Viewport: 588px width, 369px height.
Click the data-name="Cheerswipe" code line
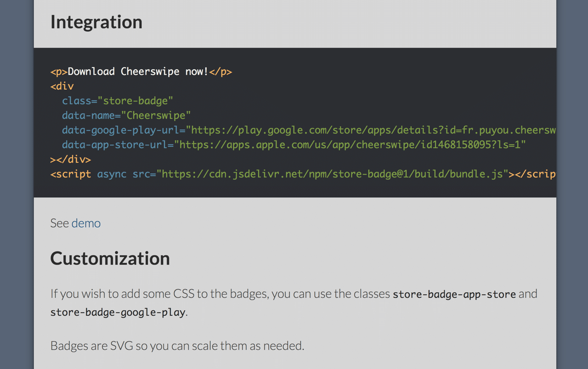(126, 115)
